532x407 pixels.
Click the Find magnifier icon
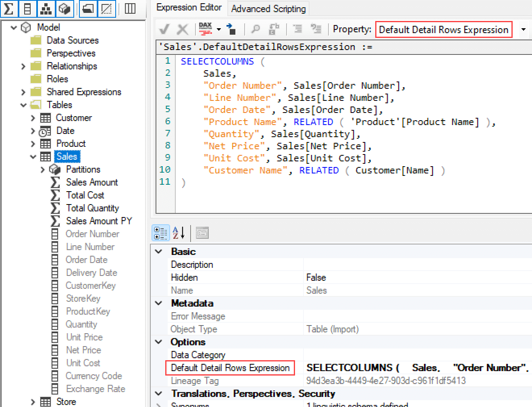coord(256,29)
